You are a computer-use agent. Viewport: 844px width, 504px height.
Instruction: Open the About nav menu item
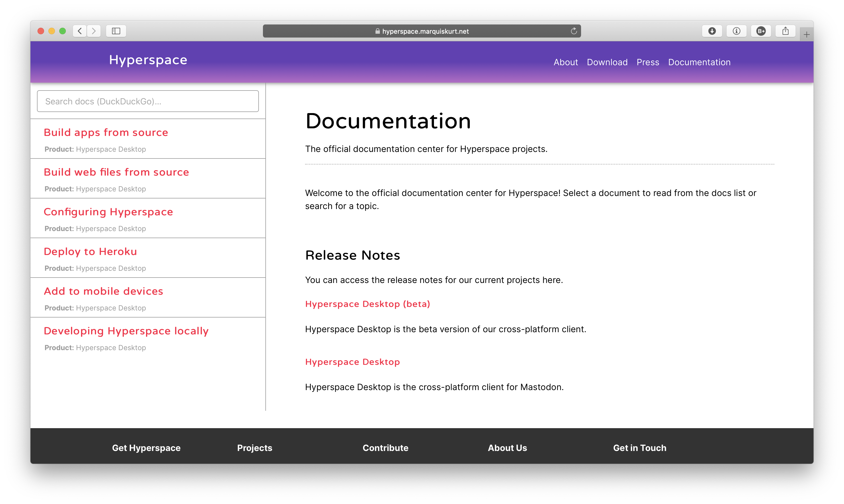566,62
